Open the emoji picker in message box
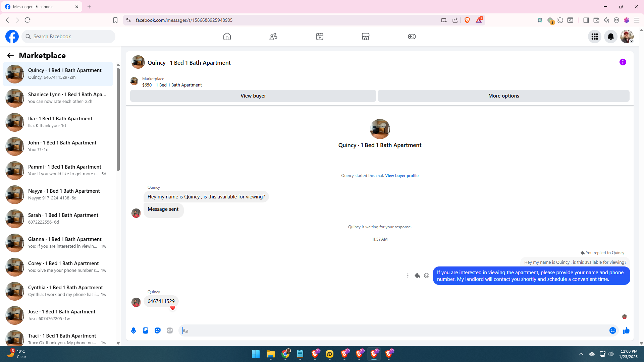 pyautogui.click(x=612, y=330)
